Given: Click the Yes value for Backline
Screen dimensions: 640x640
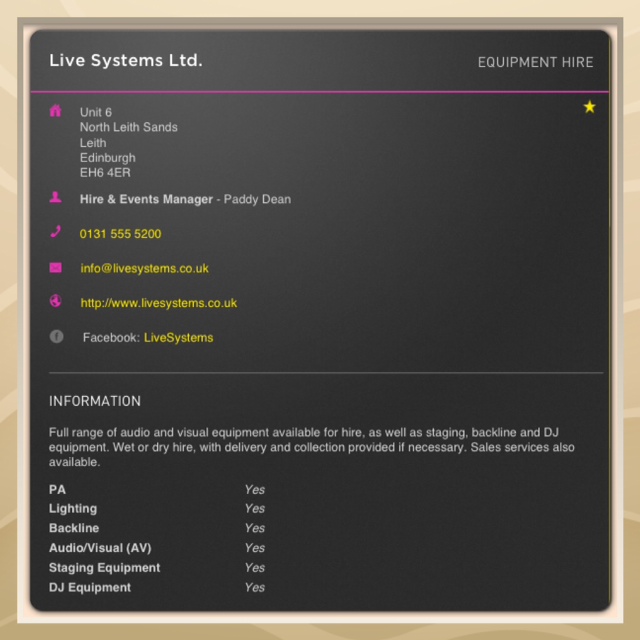Looking at the screenshot, I should 255,528.
